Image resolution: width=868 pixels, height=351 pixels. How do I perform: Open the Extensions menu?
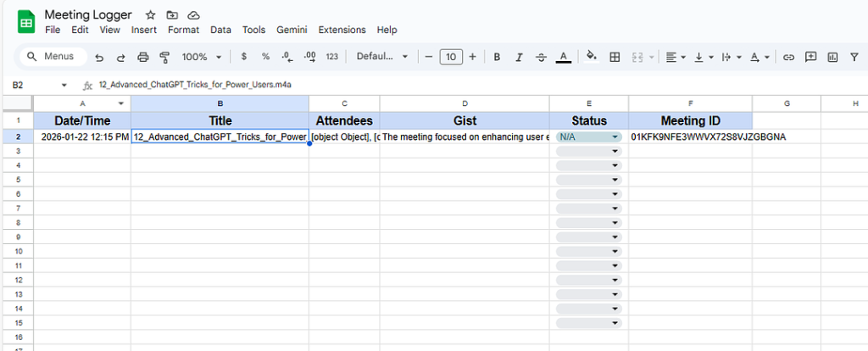[x=342, y=30]
